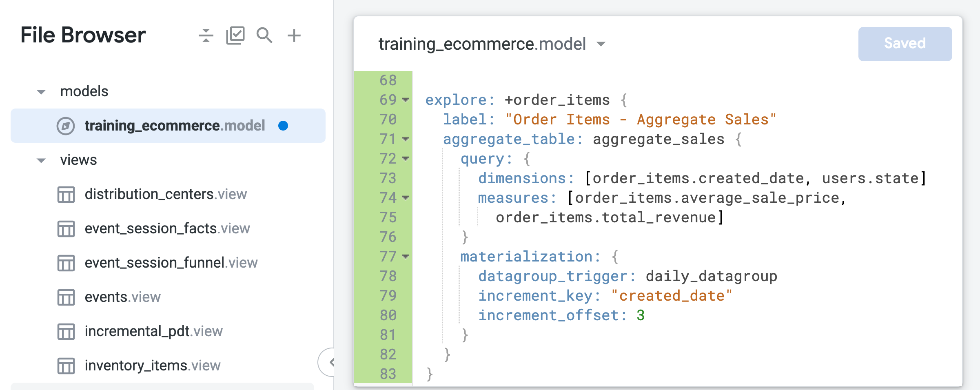Place cursor on increment_offset value 3

point(641,315)
